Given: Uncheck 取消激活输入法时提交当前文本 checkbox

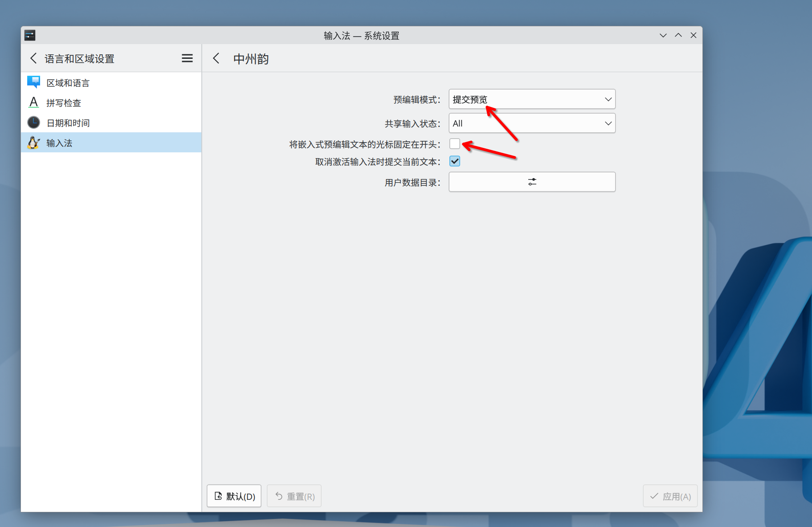Looking at the screenshot, I should (455, 161).
